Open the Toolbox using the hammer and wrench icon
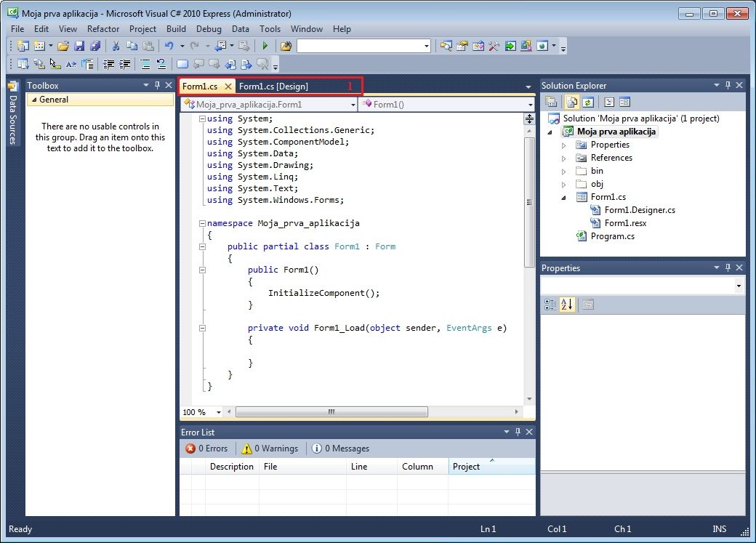756x543 pixels. 494,46
